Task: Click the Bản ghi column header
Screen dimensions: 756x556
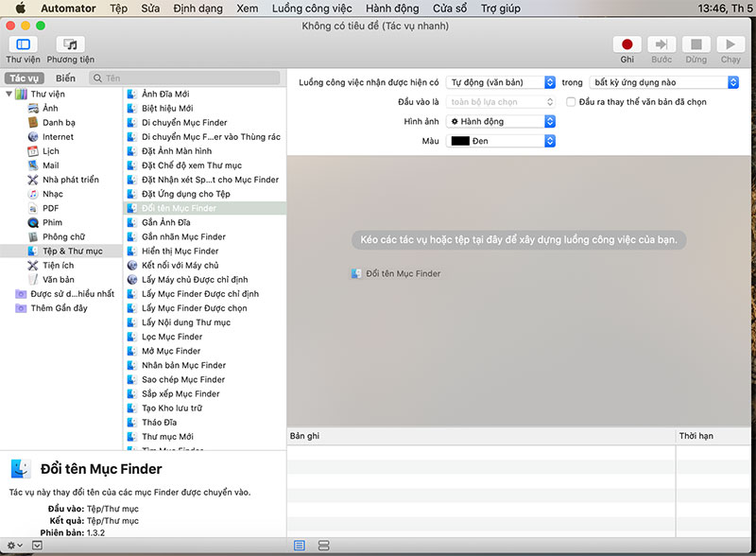Action: 481,436
